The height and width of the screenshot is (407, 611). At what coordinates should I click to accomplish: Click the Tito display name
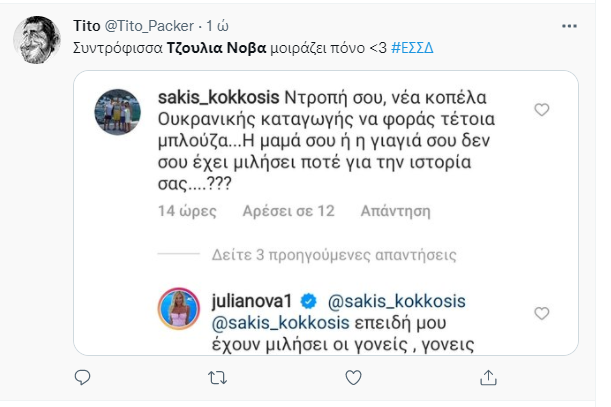point(87,24)
